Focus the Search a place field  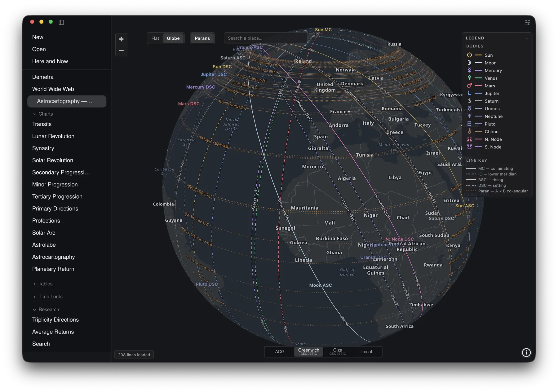[x=265, y=38]
